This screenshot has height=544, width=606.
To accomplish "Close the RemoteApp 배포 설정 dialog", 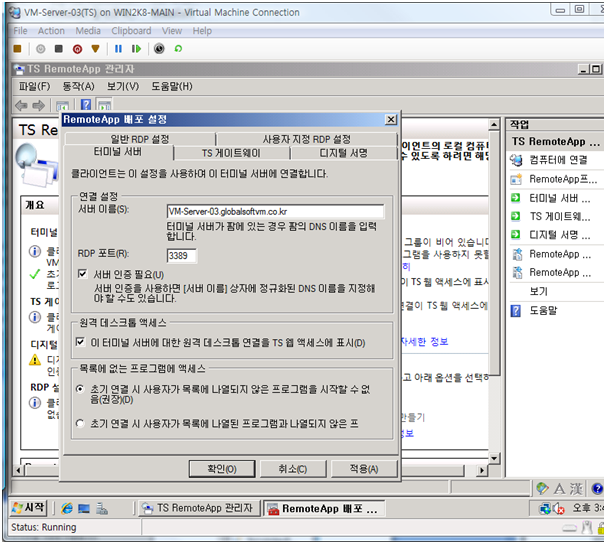I will tap(391, 120).
